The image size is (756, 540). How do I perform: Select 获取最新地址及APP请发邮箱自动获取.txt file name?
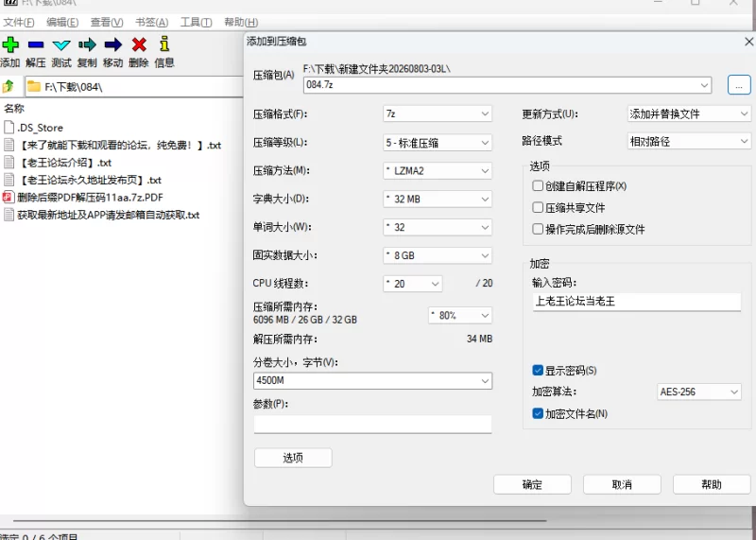click(x=109, y=215)
